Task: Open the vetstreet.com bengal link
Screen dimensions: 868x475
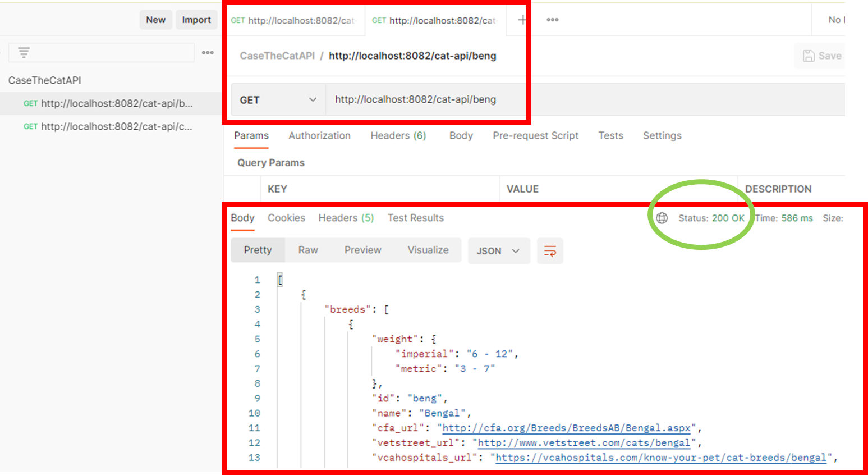Action: (x=584, y=442)
